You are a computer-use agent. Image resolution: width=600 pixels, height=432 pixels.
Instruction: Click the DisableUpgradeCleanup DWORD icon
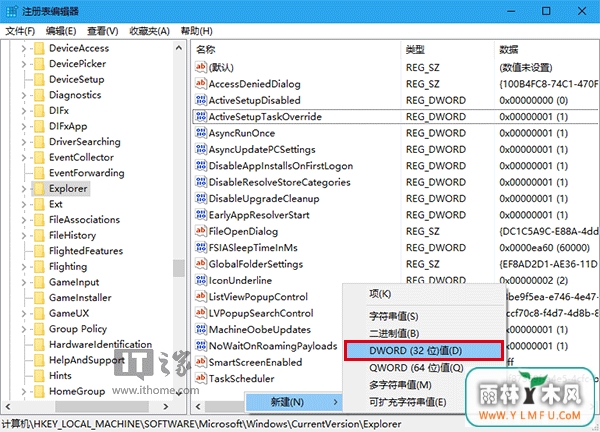(x=201, y=198)
